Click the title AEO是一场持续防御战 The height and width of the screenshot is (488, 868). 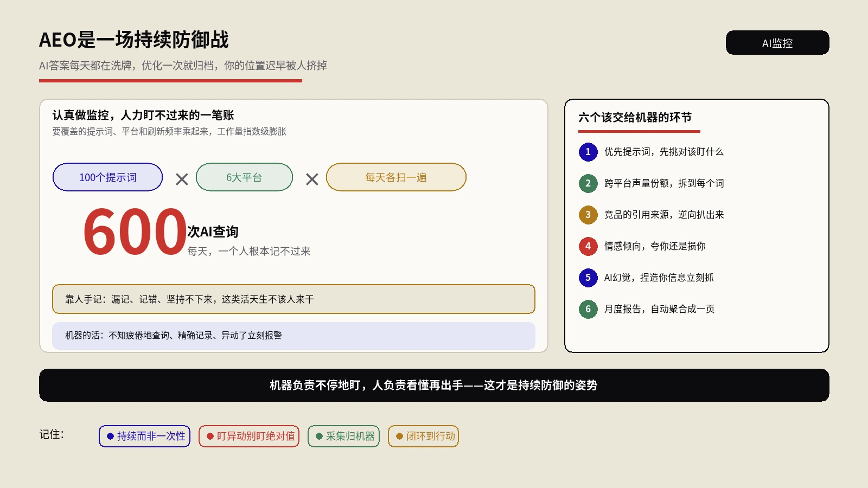click(133, 40)
